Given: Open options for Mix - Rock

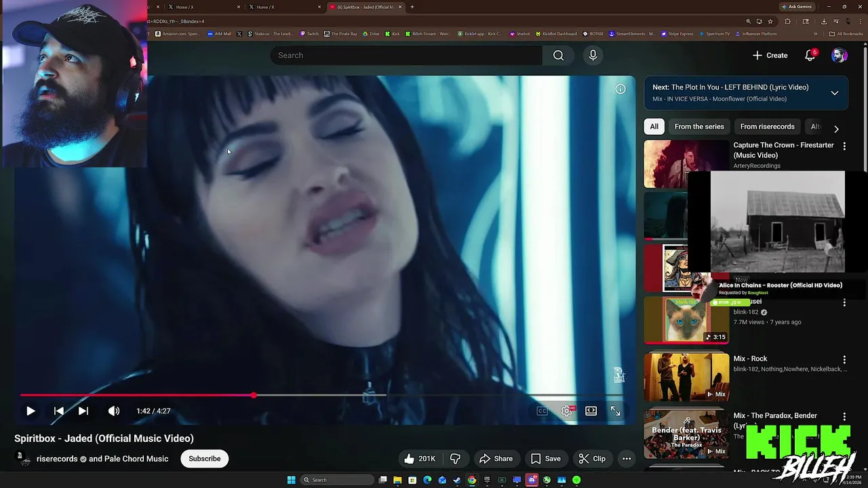Looking at the screenshot, I should (844, 360).
